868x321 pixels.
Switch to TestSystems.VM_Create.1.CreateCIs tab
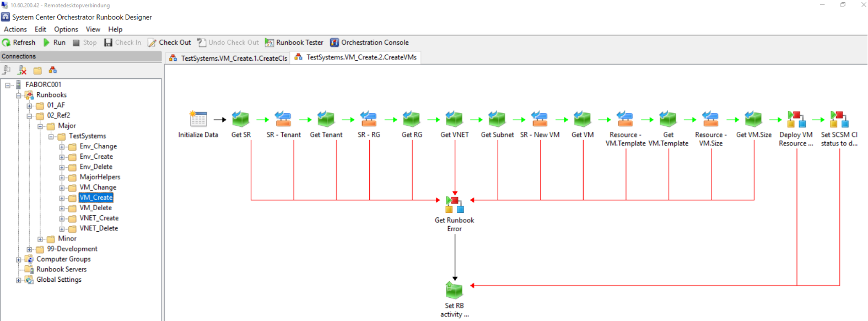pos(228,58)
